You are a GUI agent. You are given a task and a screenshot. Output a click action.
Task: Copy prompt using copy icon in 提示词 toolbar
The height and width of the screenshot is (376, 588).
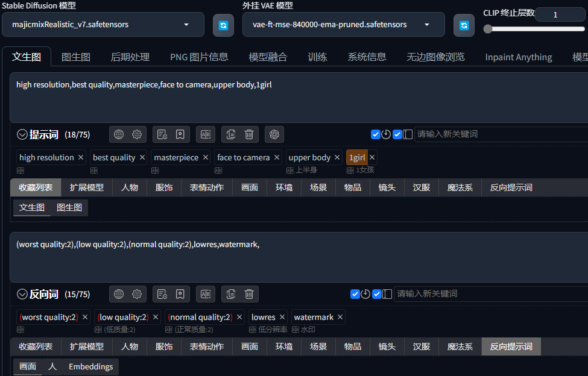tap(230, 134)
